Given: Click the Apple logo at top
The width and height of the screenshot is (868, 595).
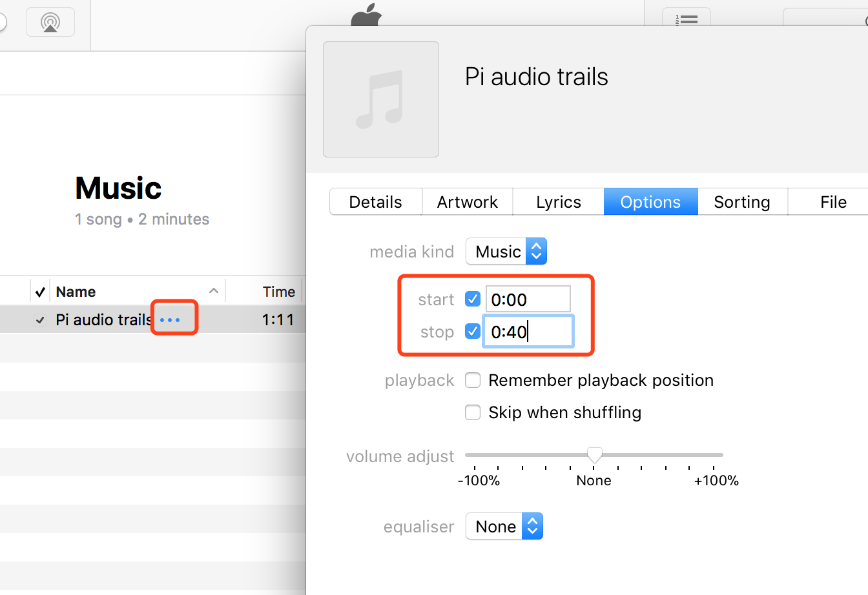Looking at the screenshot, I should [x=366, y=14].
